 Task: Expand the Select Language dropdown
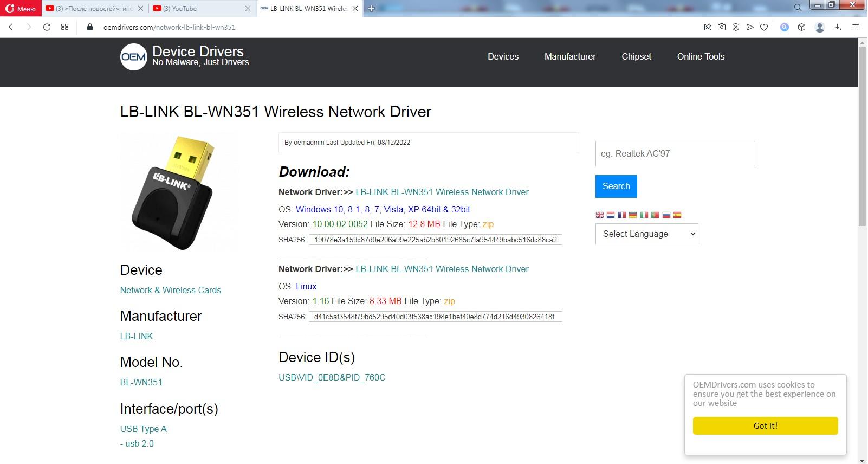(x=646, y=234)
